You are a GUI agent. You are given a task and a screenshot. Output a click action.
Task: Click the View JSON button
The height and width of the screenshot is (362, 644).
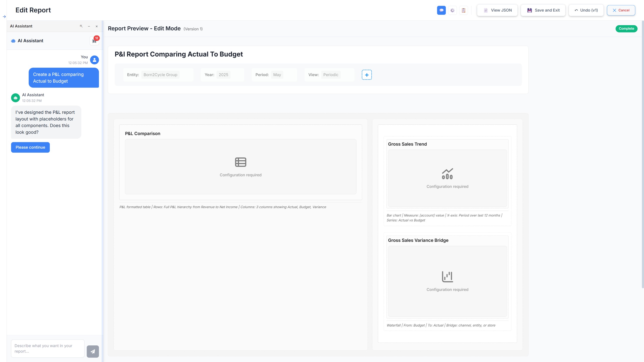pos(497,10)
